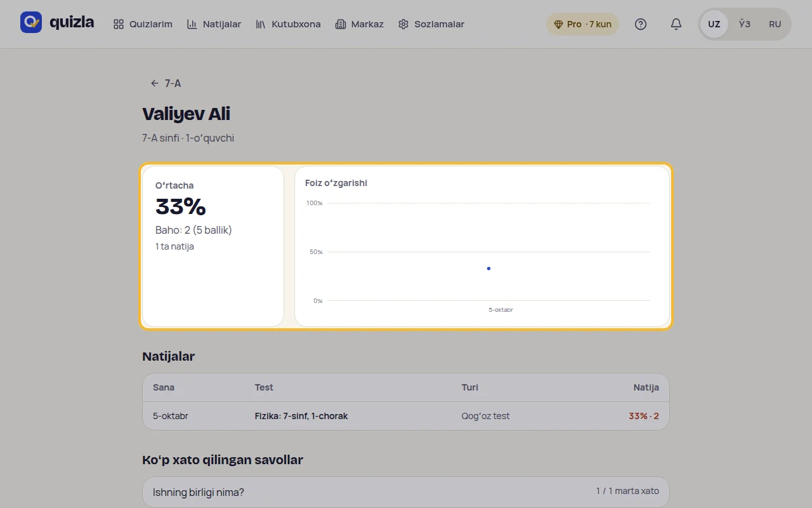Switch language to UZ
The image size is (812, 508).
coord(714,24)
